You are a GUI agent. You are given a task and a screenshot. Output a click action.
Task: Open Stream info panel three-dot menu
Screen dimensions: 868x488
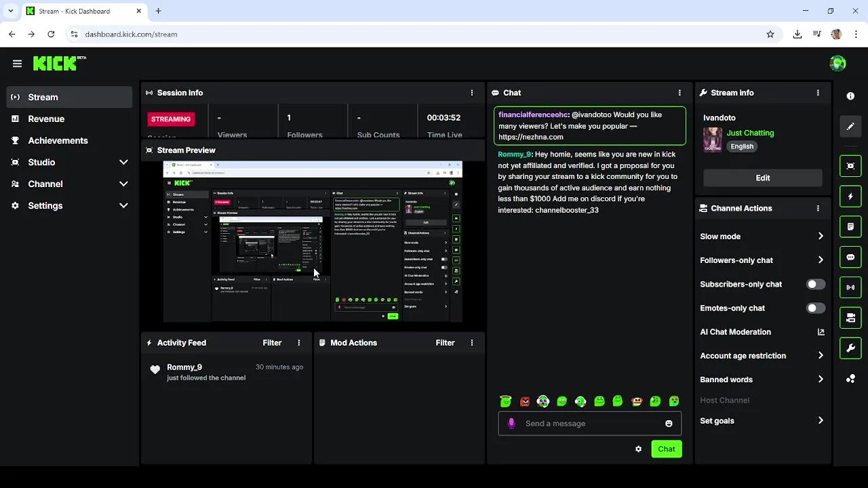click(818, 93)
